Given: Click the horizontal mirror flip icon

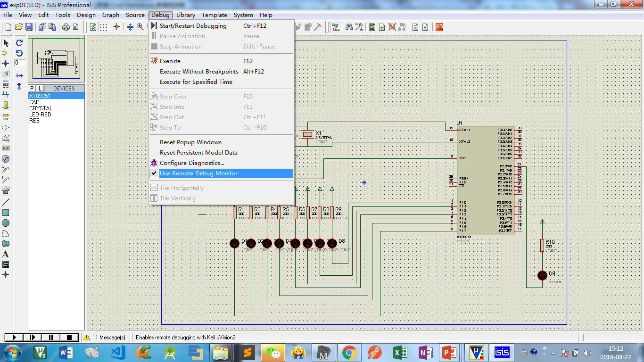Looking at the screenshot, I should (19, 75).
